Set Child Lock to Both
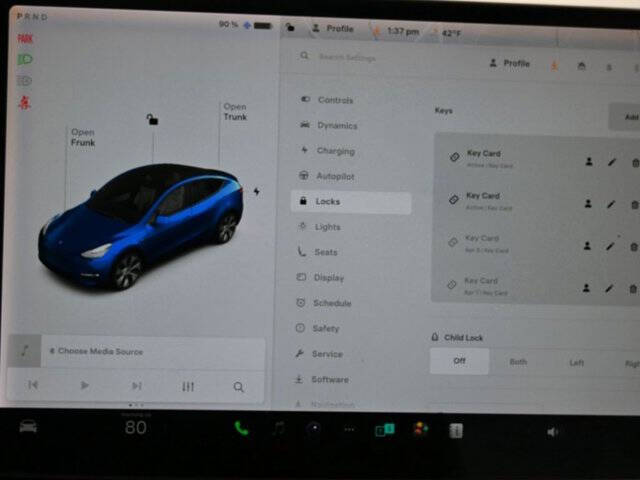The image size is (640, 480). pyautogui.click(x=518, y=362)
